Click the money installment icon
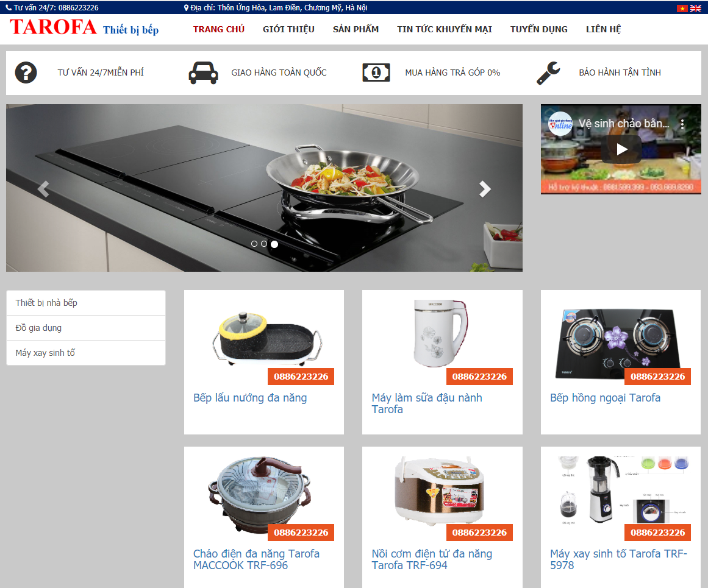708x588 pixels. point(376,72)
